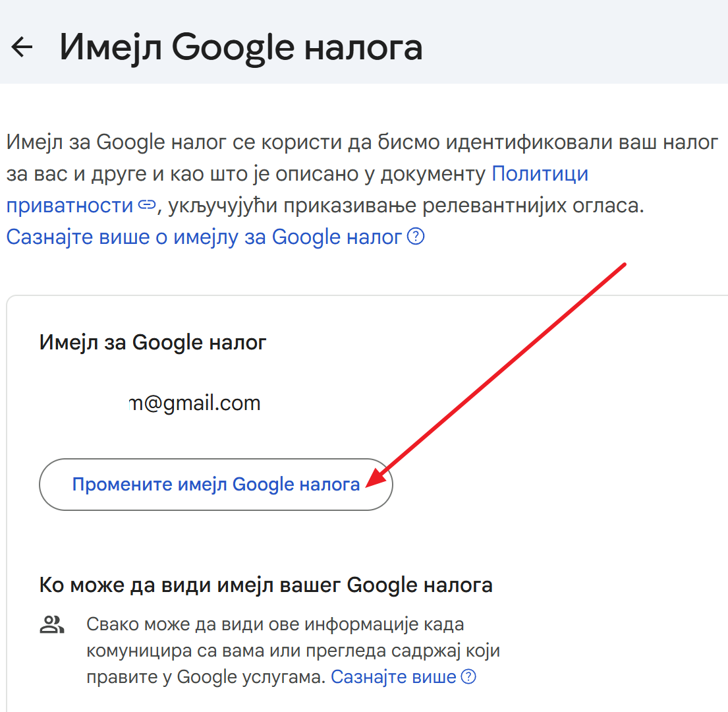Click intro text line starting Имејл за Google
728x712 pixels.
pyautogui.click(x=361, y=142)
